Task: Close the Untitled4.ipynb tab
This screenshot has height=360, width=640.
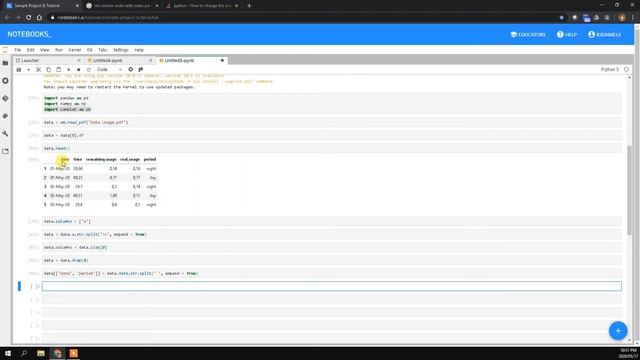Action: (151, 60)
